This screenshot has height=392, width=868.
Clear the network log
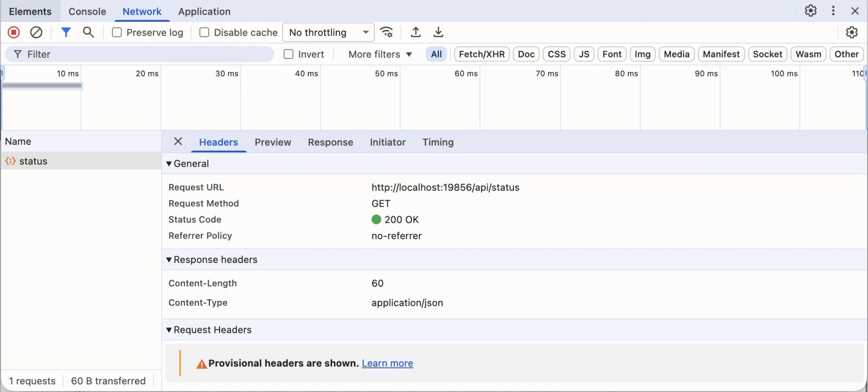click(36, 33)
